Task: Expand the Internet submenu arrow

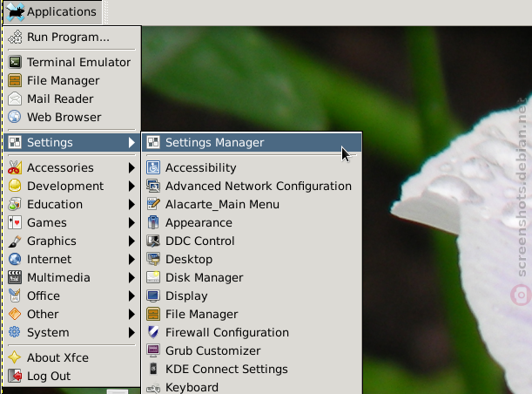Action: 131,259
